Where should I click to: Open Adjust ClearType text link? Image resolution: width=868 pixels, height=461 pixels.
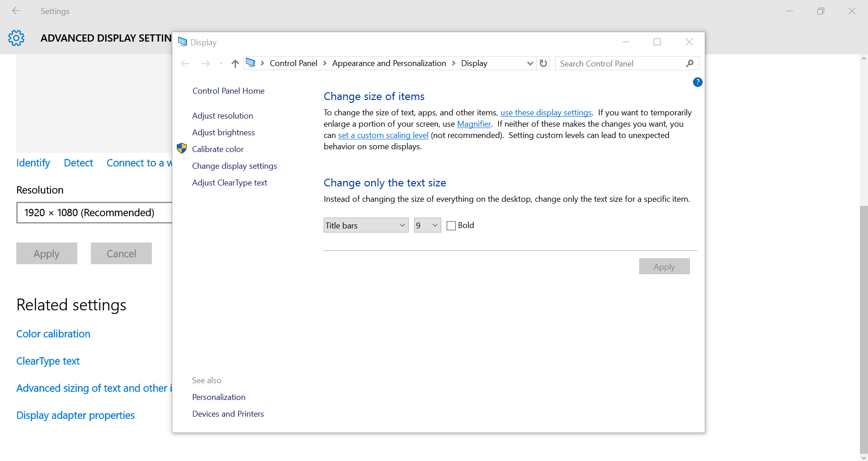tap(229, 183)
